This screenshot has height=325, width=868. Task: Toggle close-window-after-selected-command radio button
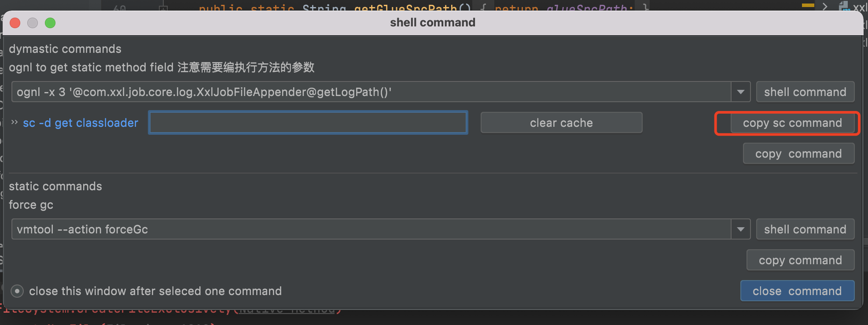click(17, 291)
